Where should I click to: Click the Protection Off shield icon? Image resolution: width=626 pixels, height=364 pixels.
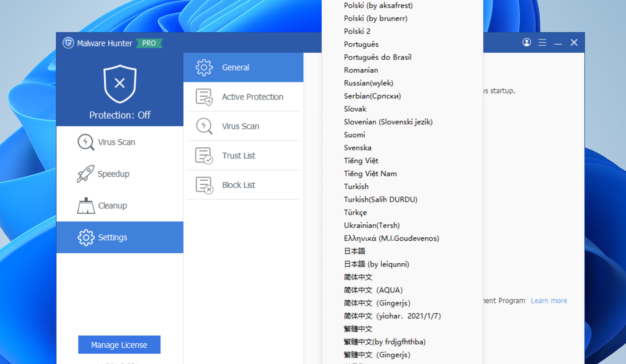pos(120,84)
